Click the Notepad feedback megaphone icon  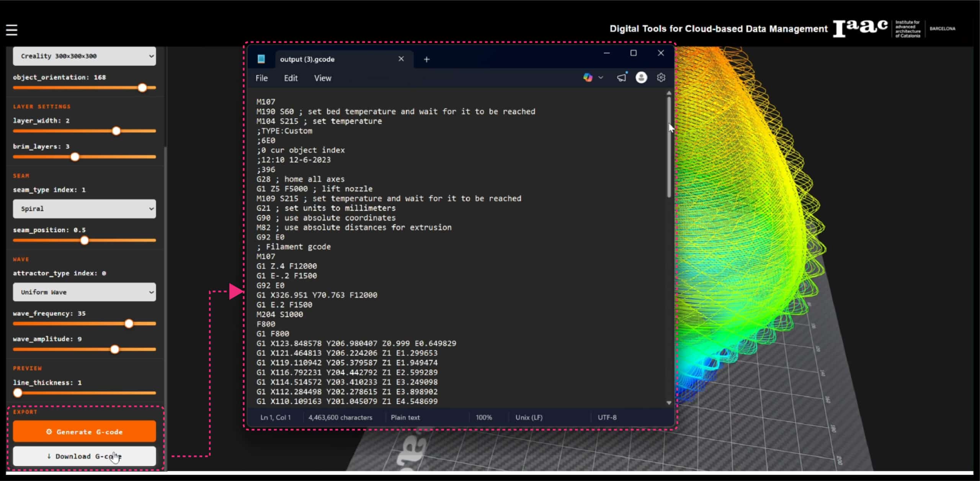[622, 78]
